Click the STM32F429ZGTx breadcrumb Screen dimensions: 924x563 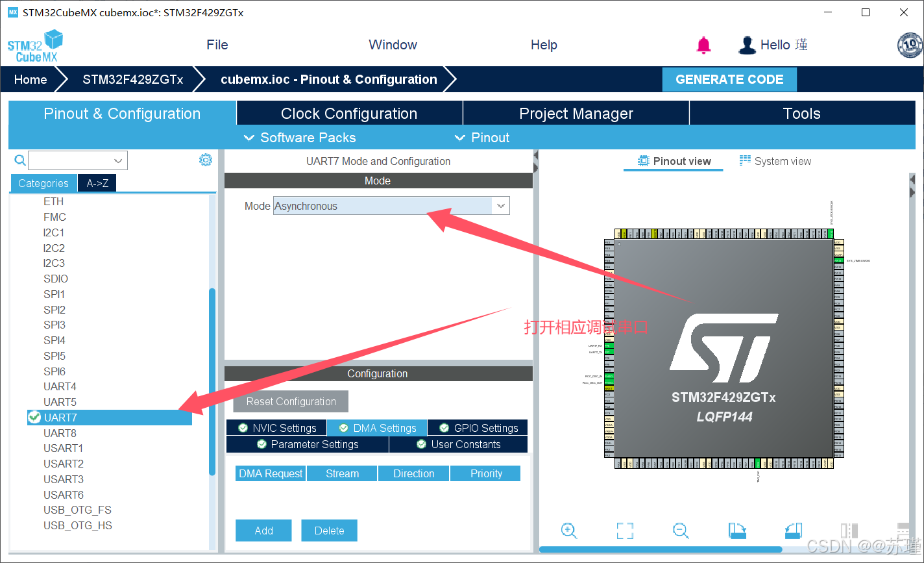click(x=132, y=79)
